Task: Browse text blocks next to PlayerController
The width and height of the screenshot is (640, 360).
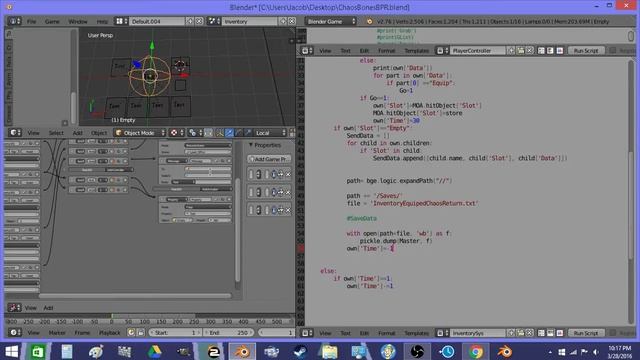Action: pos(442,51)
